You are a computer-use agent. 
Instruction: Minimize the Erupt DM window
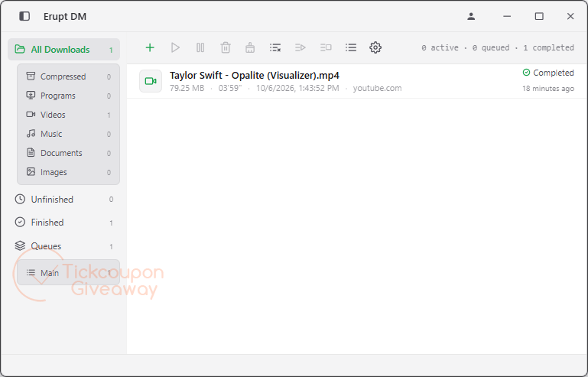(507, 16)
